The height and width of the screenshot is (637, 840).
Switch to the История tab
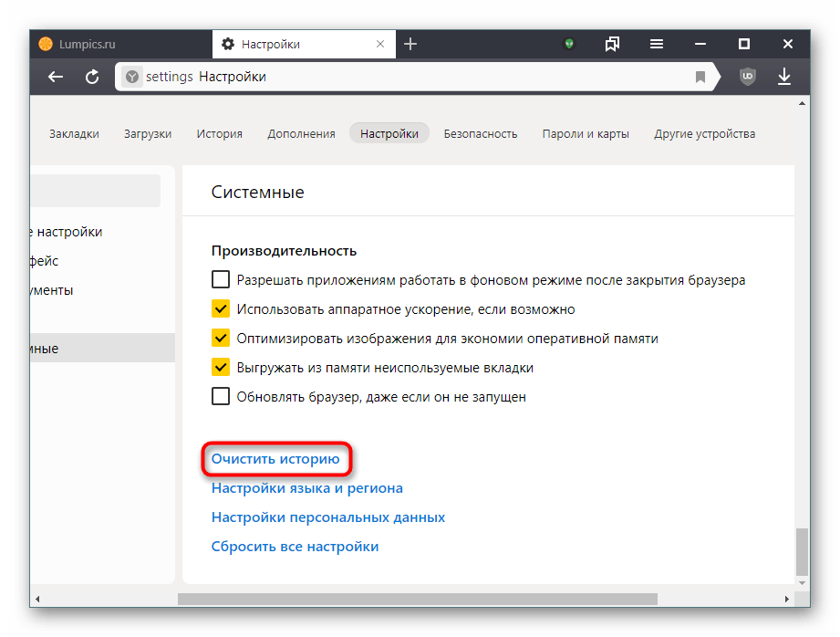(219, 133)
